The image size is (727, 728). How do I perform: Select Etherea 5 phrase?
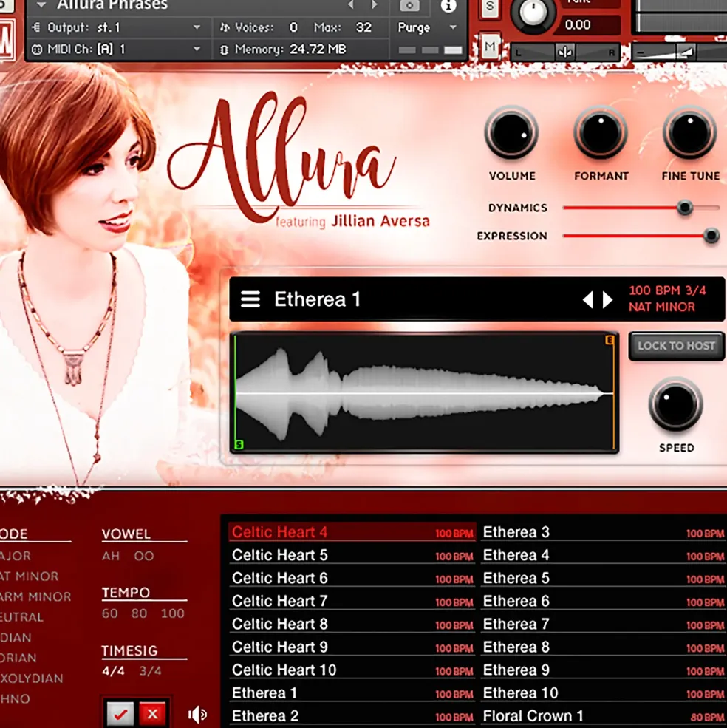tap(604, 578)
